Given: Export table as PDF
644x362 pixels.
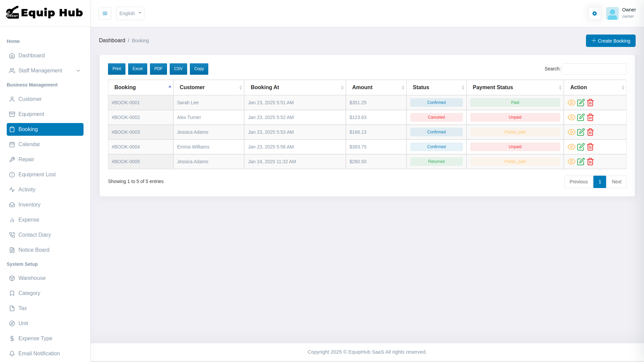Looking at the screenshot, I should (x=158, y=69).
